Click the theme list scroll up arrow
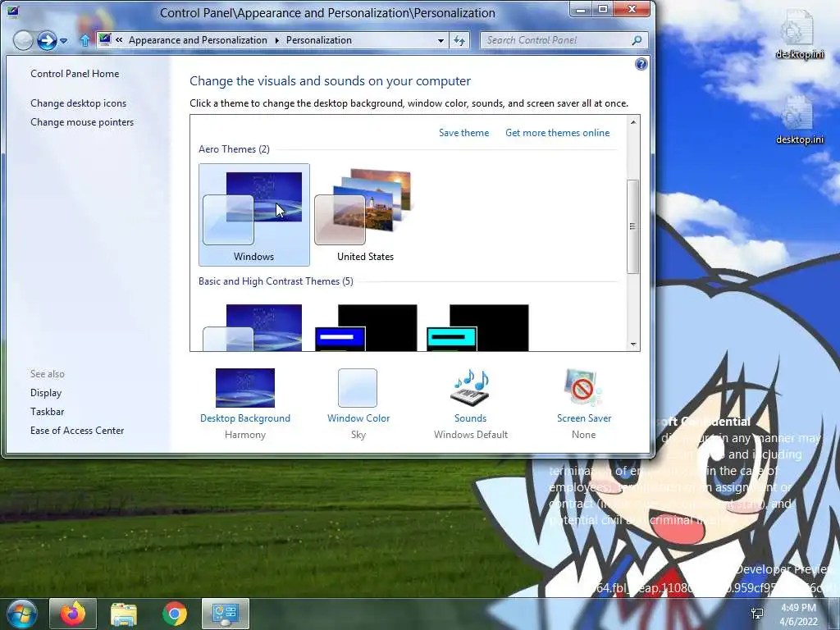840x630 pixels. pos(633,122)
